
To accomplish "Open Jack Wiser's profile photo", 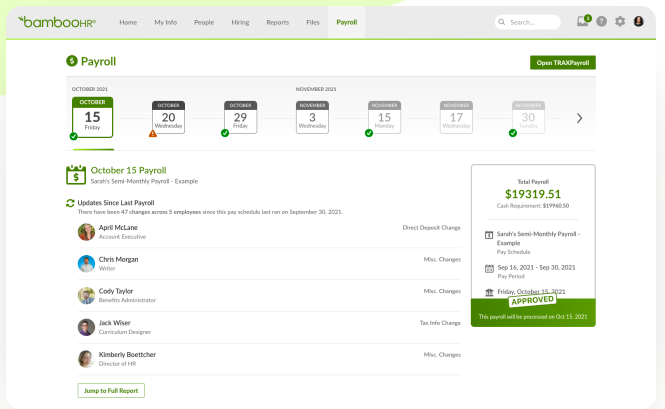I will tap(86, 327).
